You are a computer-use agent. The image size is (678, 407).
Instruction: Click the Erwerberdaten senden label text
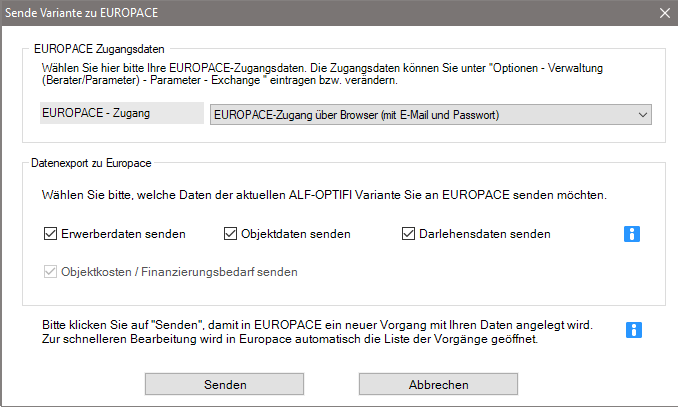123,234
